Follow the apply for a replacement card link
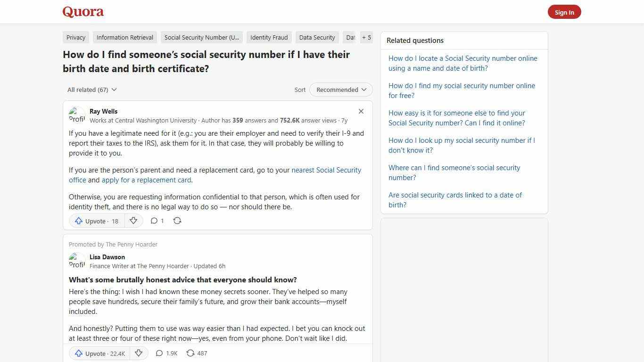 pos(146,180)
